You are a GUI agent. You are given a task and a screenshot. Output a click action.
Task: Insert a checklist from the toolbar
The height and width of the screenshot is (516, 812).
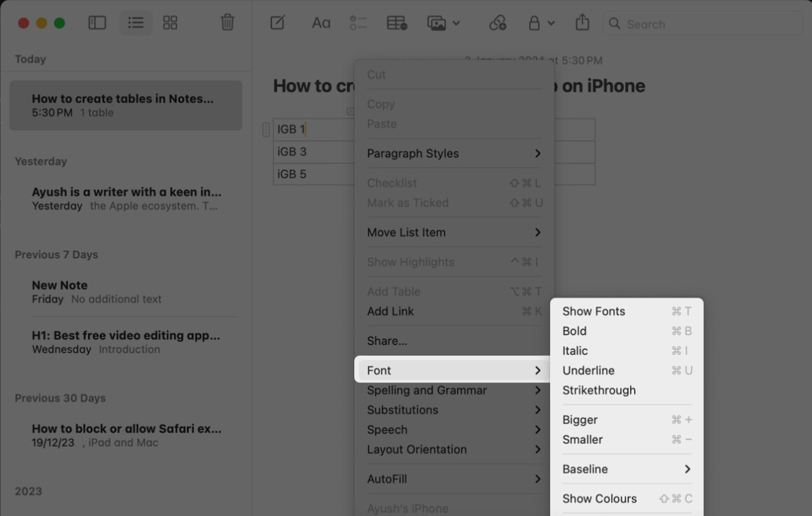click(x=358, y=22)
